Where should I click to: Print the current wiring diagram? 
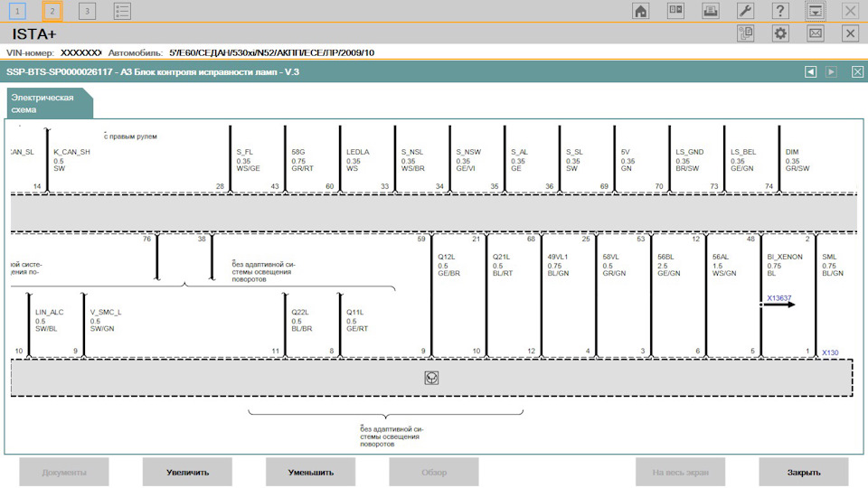tap(711, 11)
